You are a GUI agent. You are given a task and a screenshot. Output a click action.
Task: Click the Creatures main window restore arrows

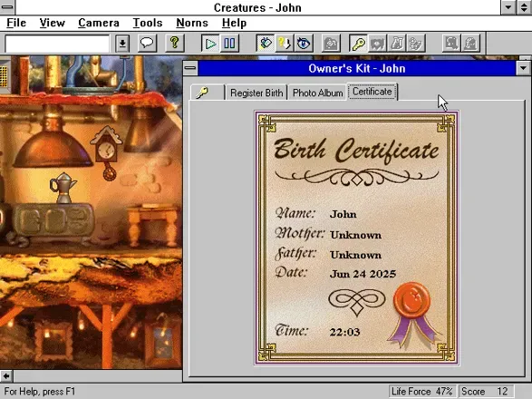point(524,7)
